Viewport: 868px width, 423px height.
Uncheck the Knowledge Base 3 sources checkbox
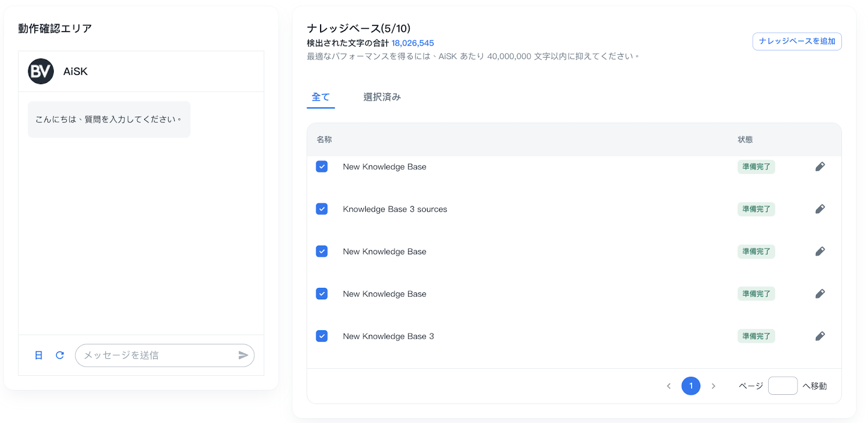pos(322,209)
